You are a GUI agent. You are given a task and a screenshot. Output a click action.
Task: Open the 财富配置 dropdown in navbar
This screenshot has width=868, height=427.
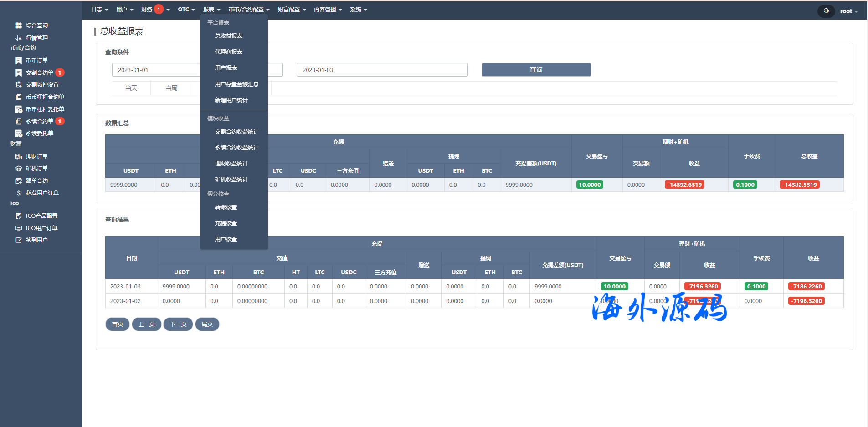(292, 10)
